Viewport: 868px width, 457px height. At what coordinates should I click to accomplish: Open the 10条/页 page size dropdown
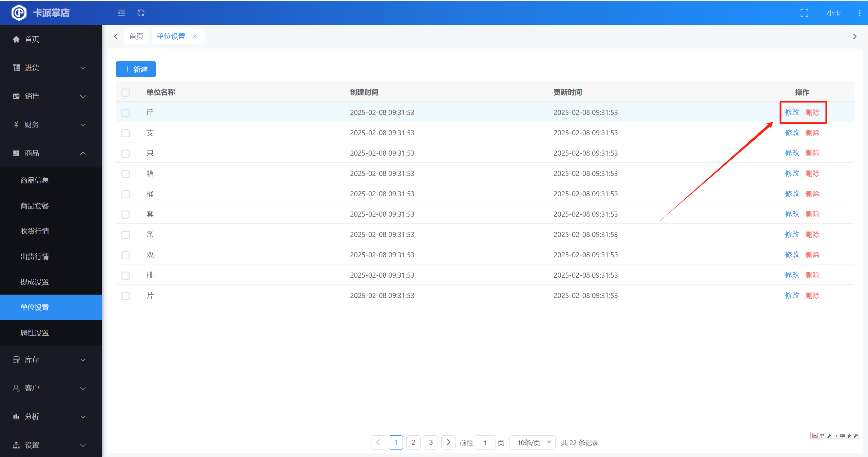(x=532, y=442)
